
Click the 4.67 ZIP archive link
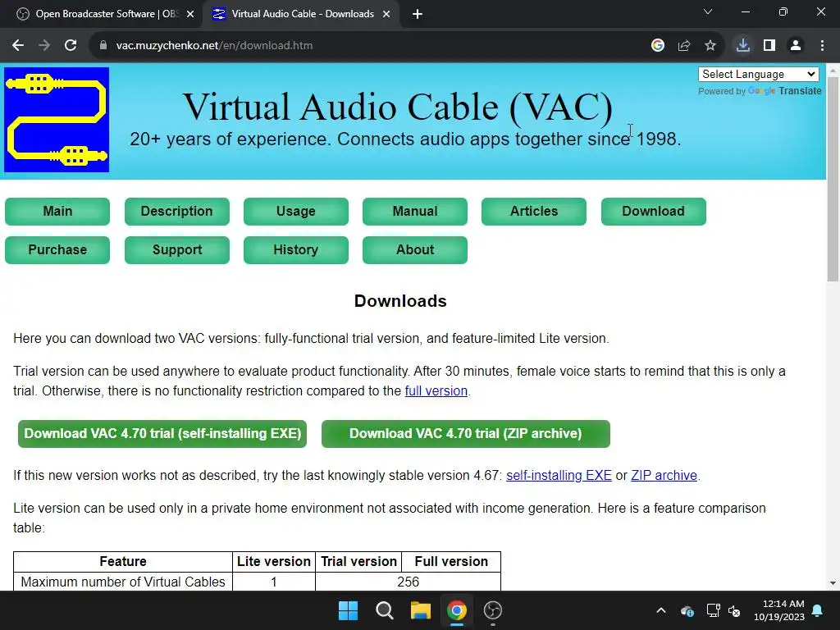click(x=664, y=476)
